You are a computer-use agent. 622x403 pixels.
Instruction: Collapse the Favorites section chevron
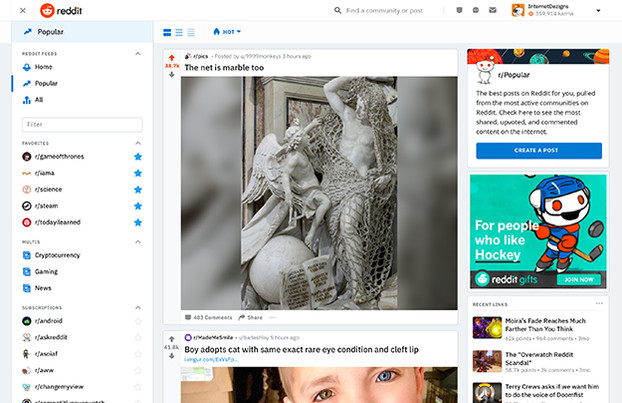138,143
